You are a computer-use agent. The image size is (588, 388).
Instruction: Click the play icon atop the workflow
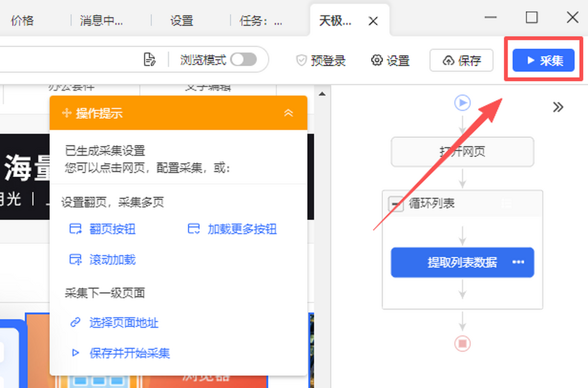[462, 103]
